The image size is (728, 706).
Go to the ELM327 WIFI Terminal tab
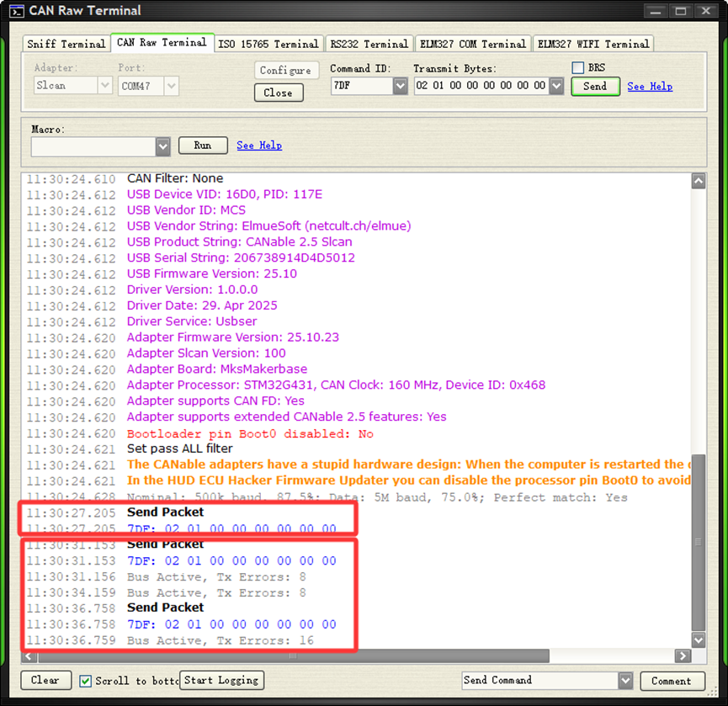coord(593,44)
